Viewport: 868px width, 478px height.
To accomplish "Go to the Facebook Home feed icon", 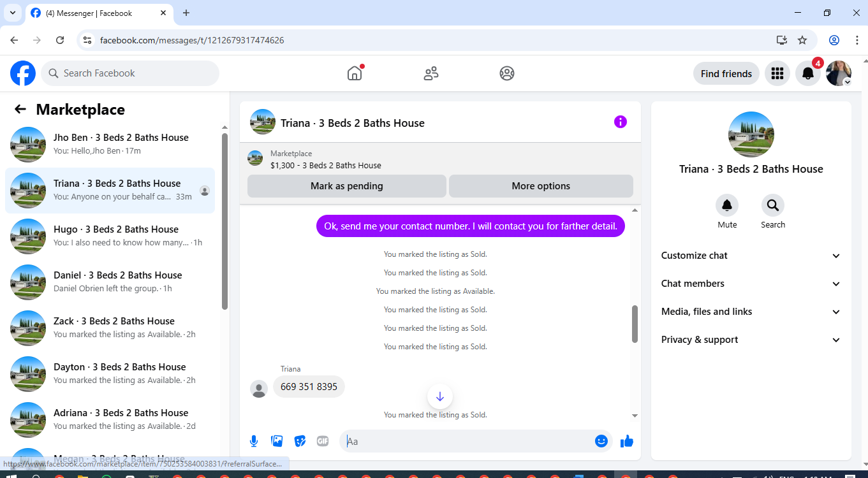I will 355,73.
